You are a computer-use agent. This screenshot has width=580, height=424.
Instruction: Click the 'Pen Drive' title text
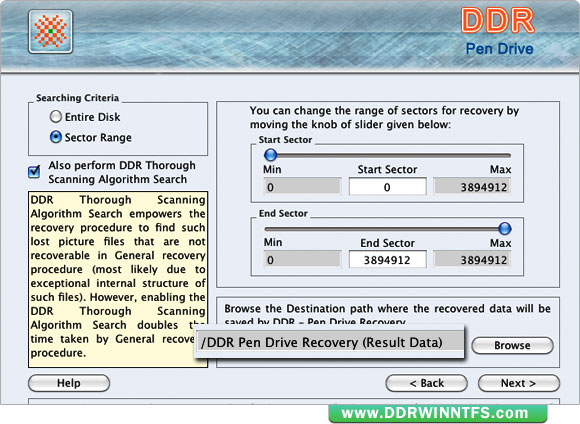[x=499, y=49]
